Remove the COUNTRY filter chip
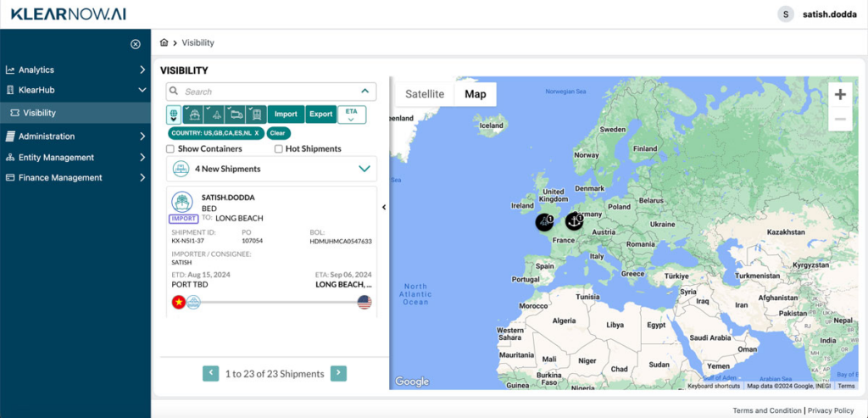 pos(257,133)
